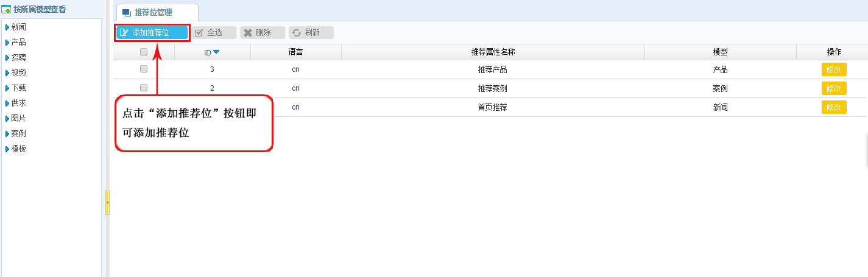Click 修改 button for 首页推荐 row

[833, 107]
